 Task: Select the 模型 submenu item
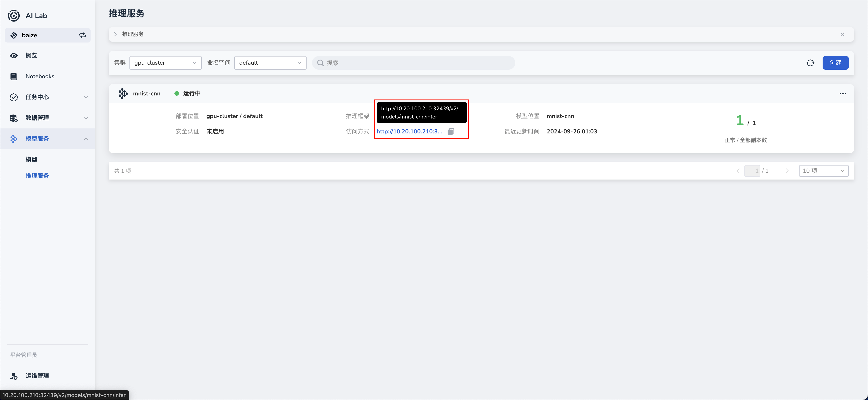pyautogui.click(x=31, y=160)
